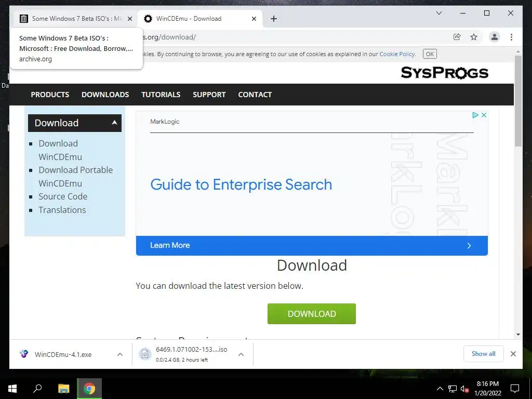
Task: Open File Explorer from the taskbar
Action: click(x=63, y=389)
